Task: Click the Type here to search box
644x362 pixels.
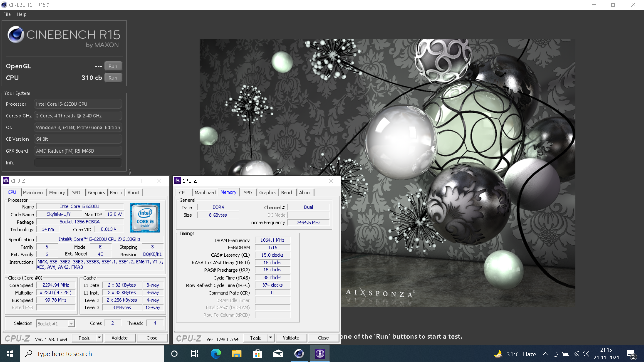Action: (92, 354)
